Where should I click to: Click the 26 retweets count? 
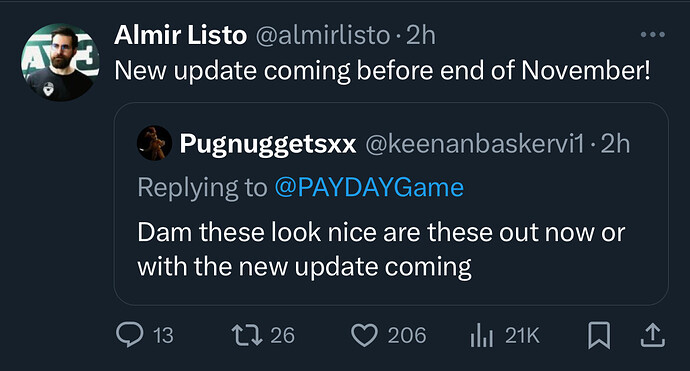coord(283,335)
